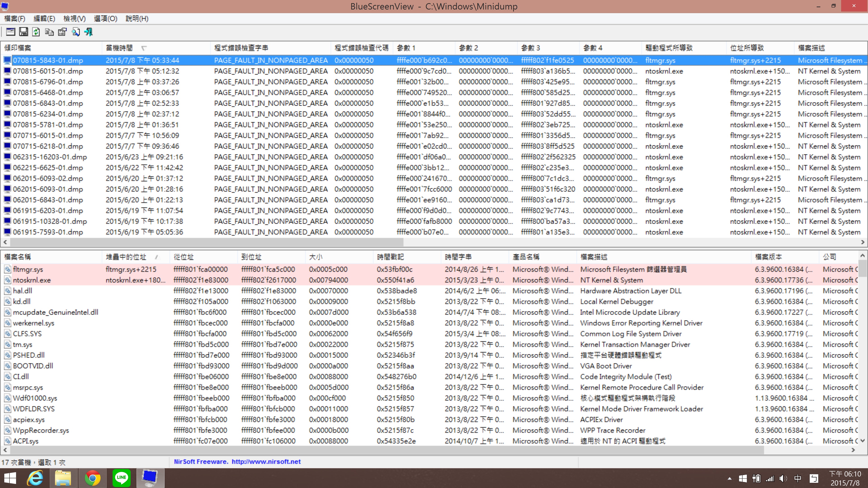
Task: Click the volume speaker tray icon
Action: pos(783,479)
